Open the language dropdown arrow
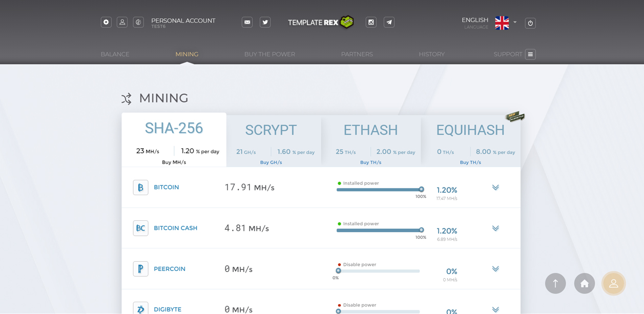Screen dimensions: 644x314 (x=515, y=23)
